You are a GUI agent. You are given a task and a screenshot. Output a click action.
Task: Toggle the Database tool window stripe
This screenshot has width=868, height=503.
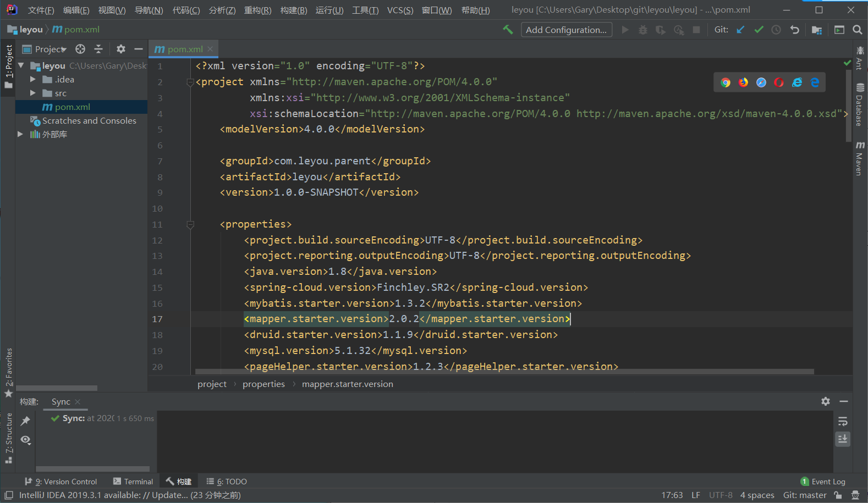859,104
